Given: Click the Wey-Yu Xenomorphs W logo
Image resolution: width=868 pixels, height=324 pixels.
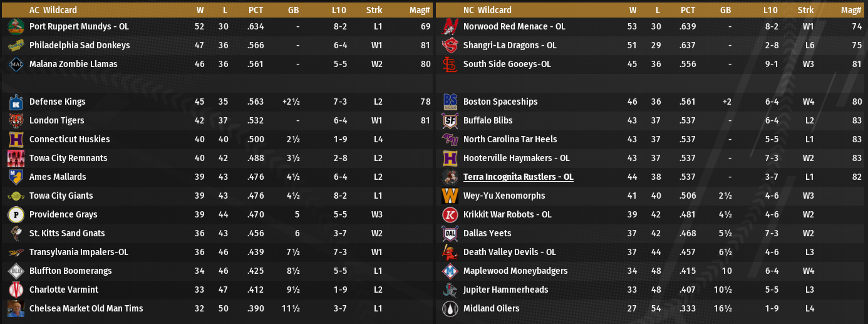Looking at the screenshot, I should coord(450,196).
